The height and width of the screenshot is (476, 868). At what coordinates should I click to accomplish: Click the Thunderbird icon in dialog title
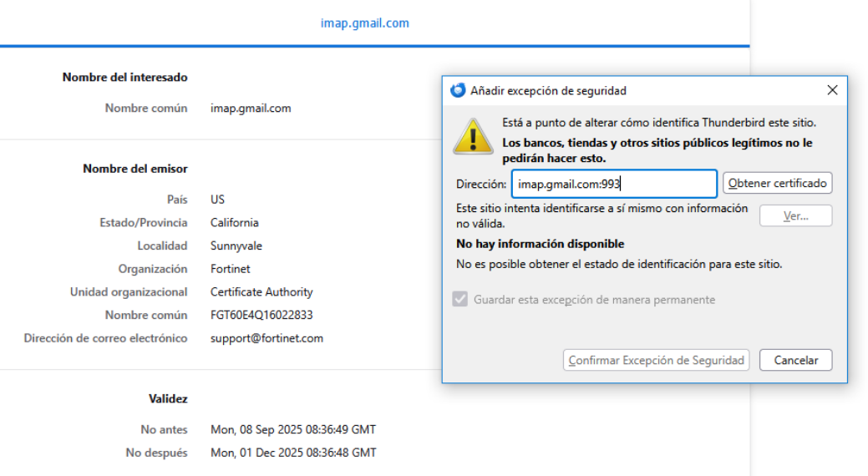point(458,90)
